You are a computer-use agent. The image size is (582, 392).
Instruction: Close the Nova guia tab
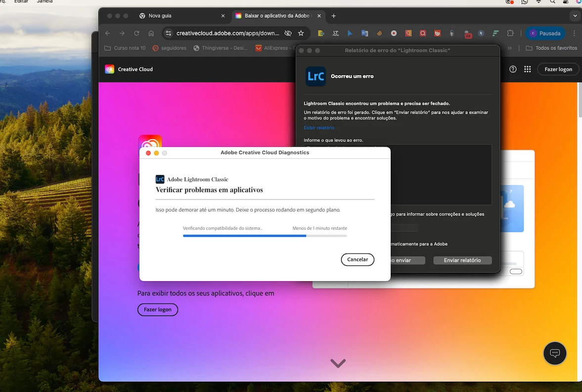(223, 16)
